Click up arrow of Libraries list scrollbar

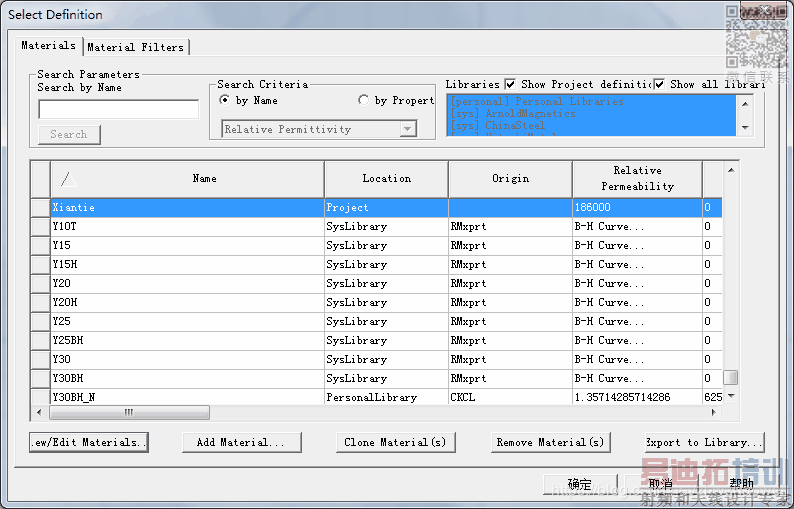[x=745, y=104]
